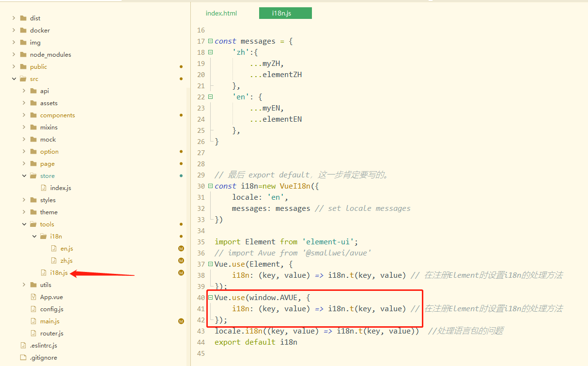This screenshot has width=588, height=366.
Task: Click the components folder icon
Action: point(33,115)
